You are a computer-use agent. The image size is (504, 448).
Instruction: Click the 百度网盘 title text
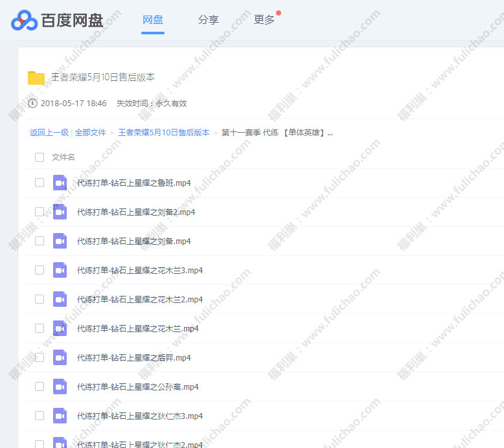click(x=73, y=21)
